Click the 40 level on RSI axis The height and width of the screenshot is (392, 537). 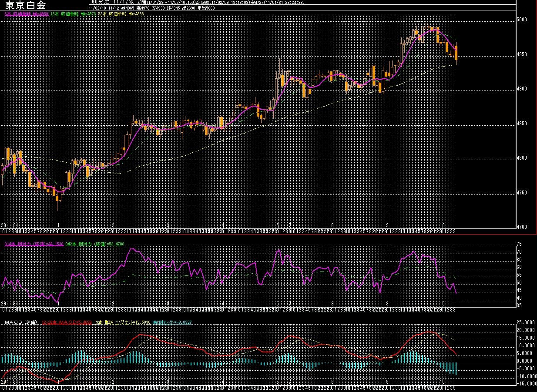coord(519,298)
